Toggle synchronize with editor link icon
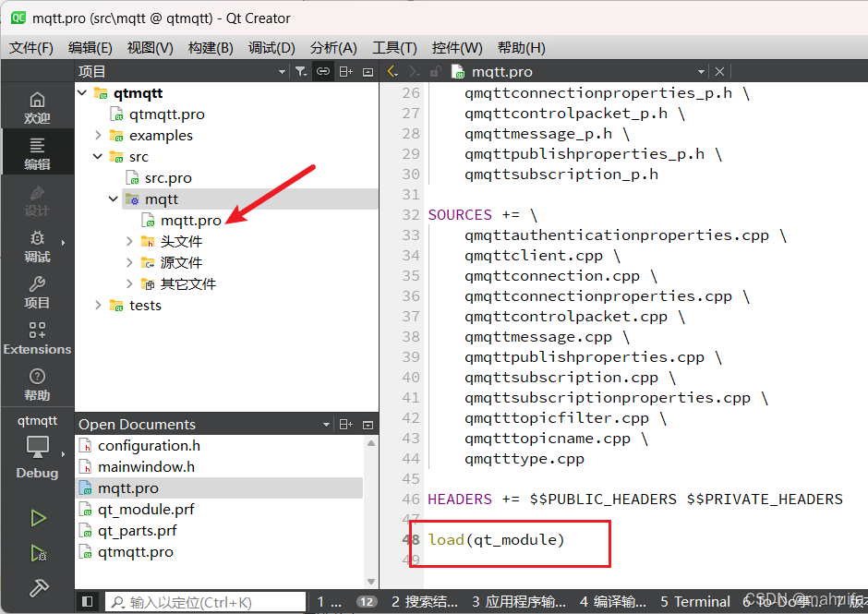Image resolution: width=868 pixels, height=614 pixels. 323,71
